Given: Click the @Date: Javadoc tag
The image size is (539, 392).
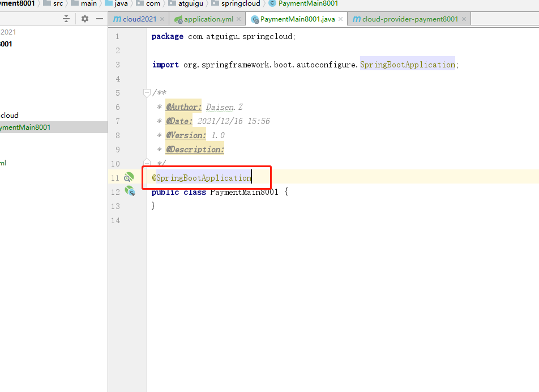Looking at the screenshot, I should coord(179,121).
